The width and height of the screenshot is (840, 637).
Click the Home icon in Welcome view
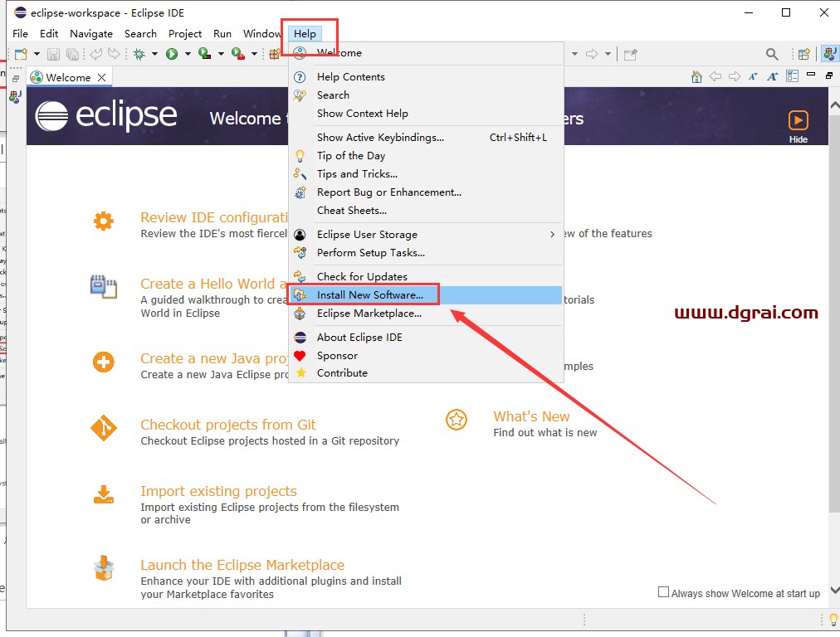(696, 76)
